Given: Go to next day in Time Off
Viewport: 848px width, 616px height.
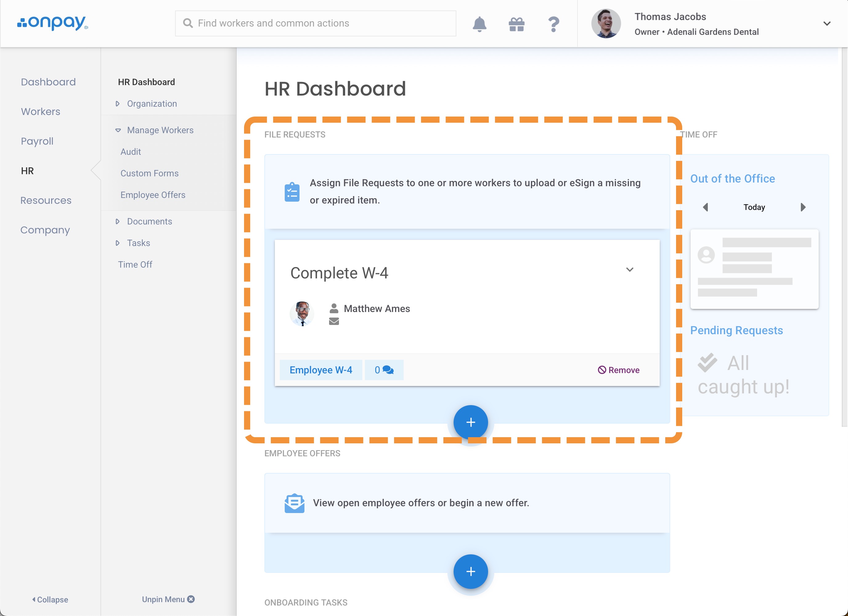Looking at the screenshot, I should tap(803, 207).
